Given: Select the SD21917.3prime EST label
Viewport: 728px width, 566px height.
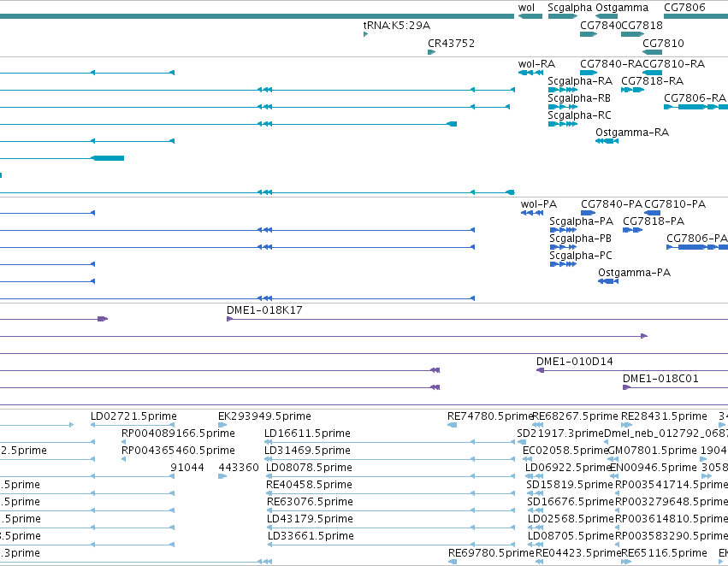Looking at the screenshot, I should pos(560,433).
